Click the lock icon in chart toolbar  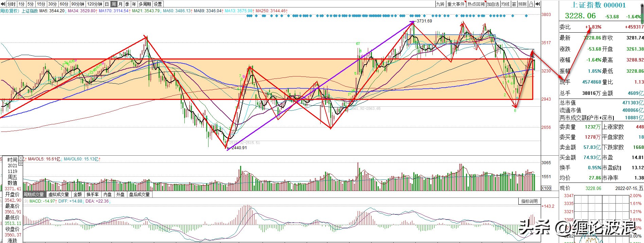coord(531,4)
